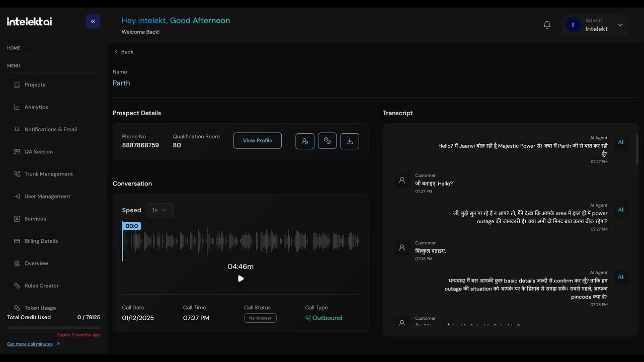Viewport: 644px width, 362px height.
Task: Click the User Management login icon
Action: point(17,197)
